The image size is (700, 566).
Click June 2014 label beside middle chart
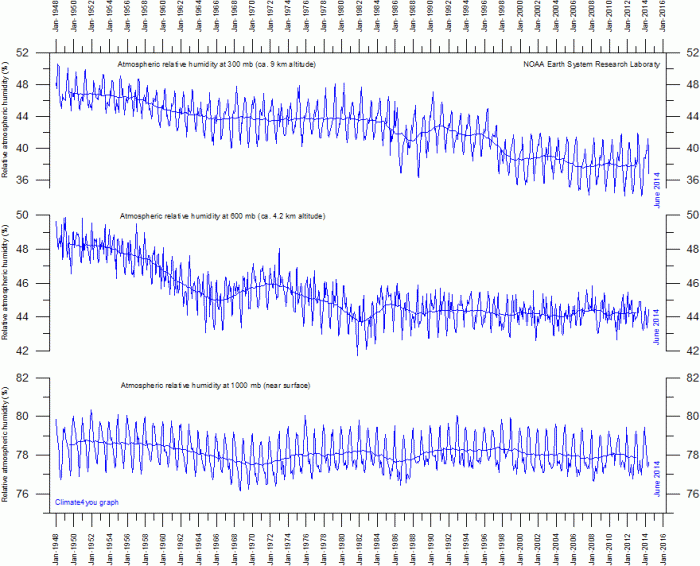pyautogui.click(x=655, y=326)
